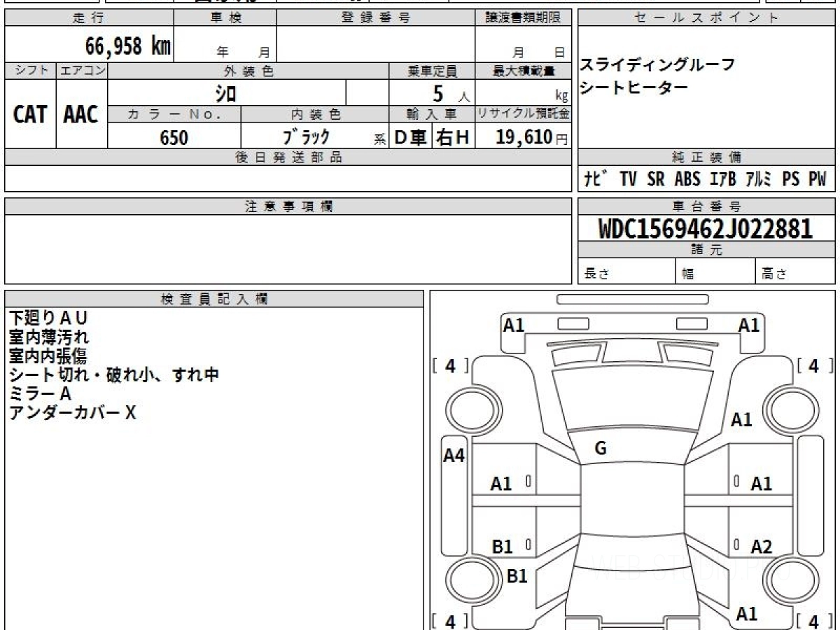Select the seating capacity value 5 人

[x=452, y=93]
